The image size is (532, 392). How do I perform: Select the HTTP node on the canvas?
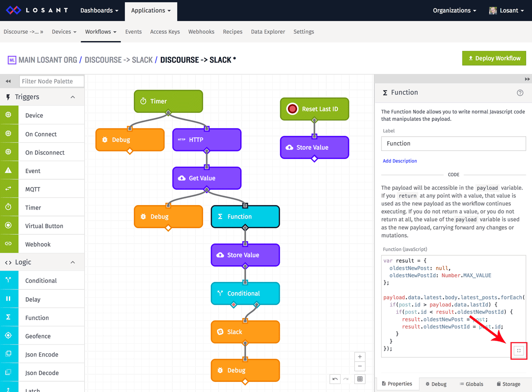(207, 140)
